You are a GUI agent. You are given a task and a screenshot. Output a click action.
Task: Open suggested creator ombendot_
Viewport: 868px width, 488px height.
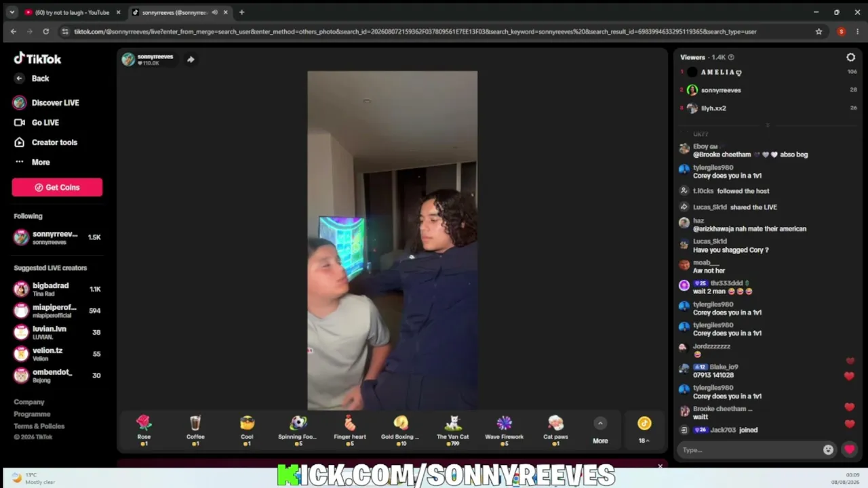(57, 375)
